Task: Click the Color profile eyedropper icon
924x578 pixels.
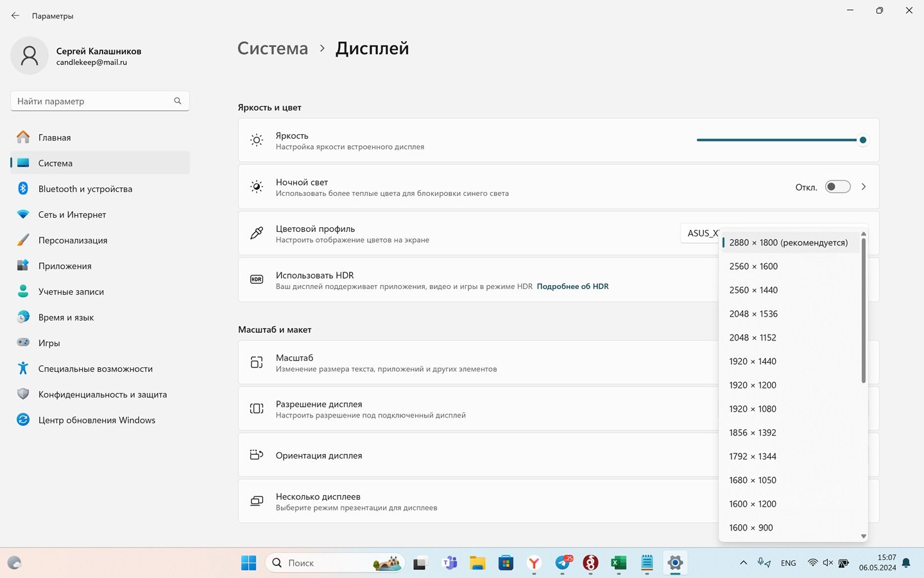Action: (257, 233)
